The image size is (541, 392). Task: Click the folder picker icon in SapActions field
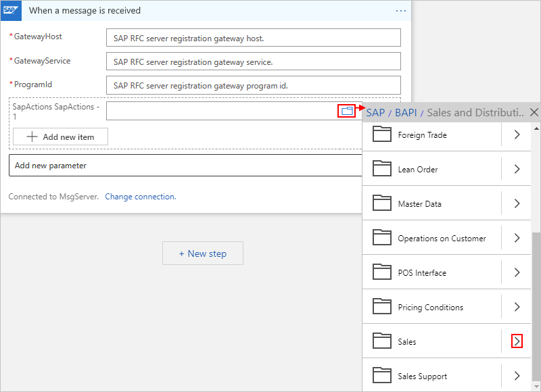click(x=347, y=111)
